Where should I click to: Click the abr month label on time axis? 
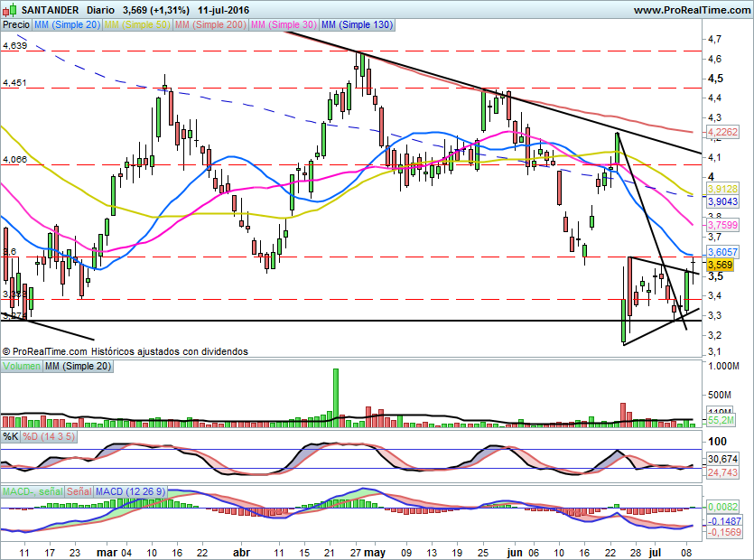(242, 552)
